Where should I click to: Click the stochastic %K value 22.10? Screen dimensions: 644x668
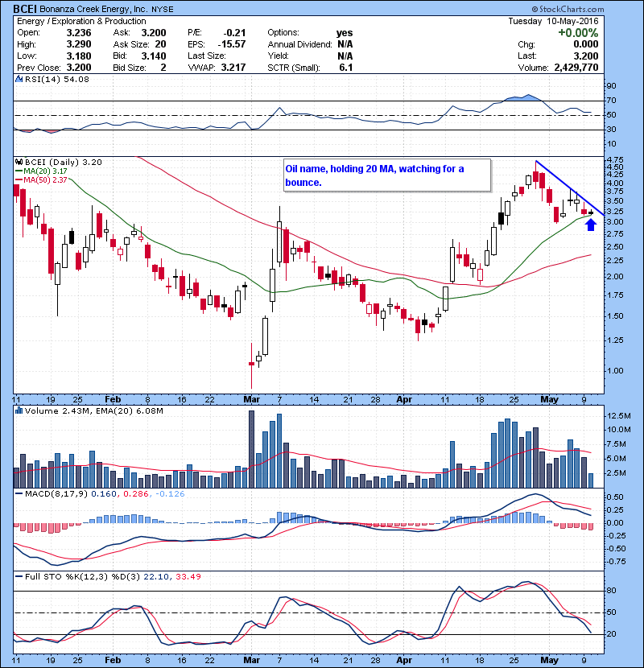click(x=156, y=576)
